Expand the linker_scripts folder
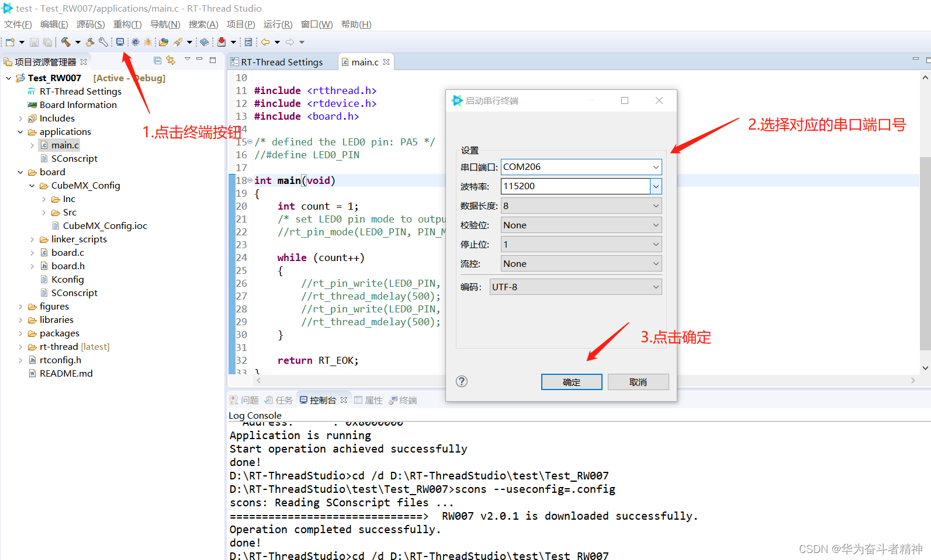Image resolution: width=931 pixels, height=560 pixels. point(32,239)
